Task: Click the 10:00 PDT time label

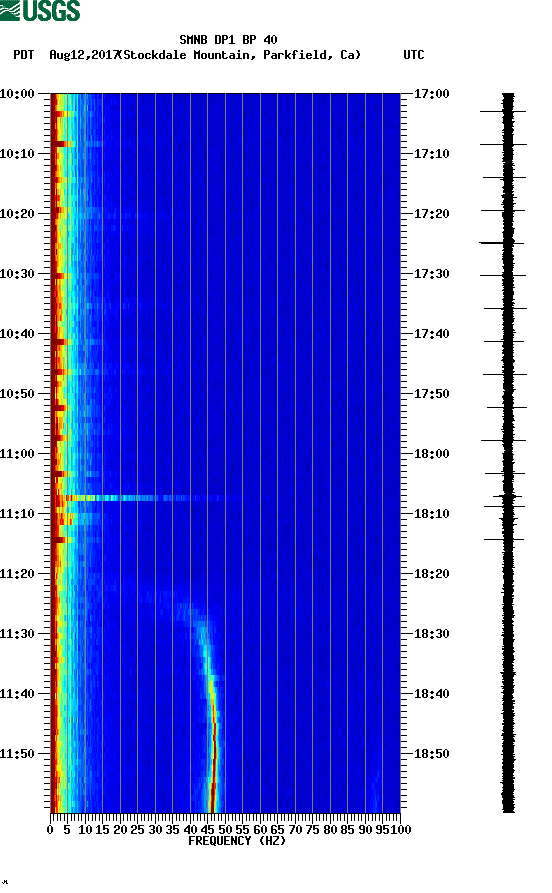Action: 17,94
